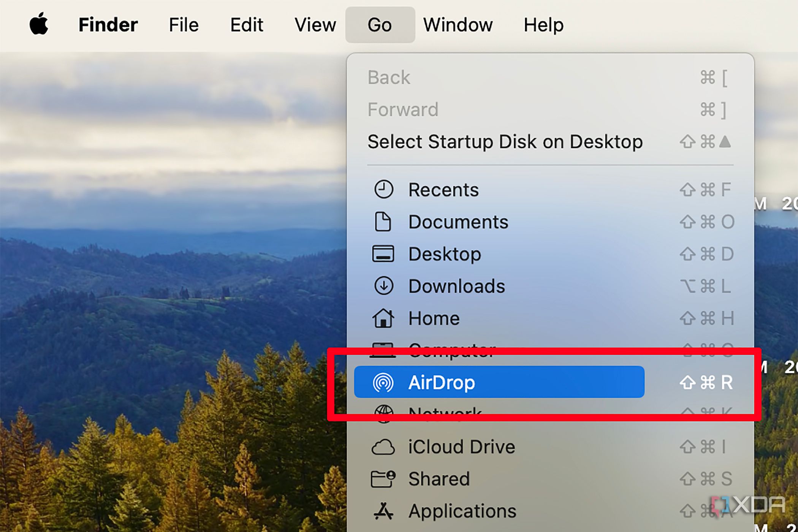Open the Help menu

[x=543, y=25]
